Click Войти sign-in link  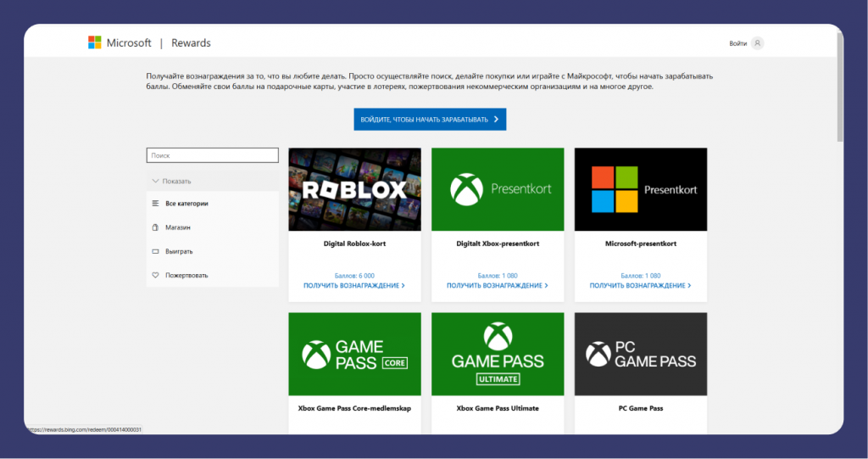pos(737,43)
